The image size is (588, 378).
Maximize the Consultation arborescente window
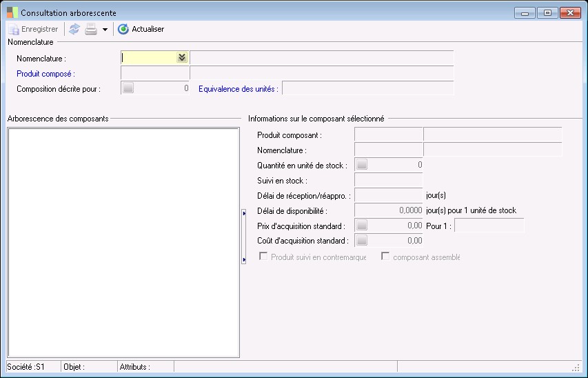pyautogui.click(x=547, y=13)
